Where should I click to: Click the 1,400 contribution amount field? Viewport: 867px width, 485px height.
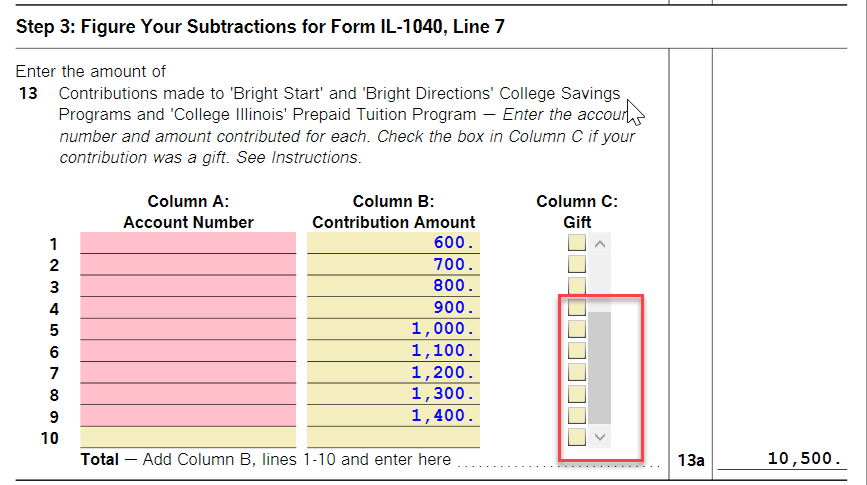point(393,416)
